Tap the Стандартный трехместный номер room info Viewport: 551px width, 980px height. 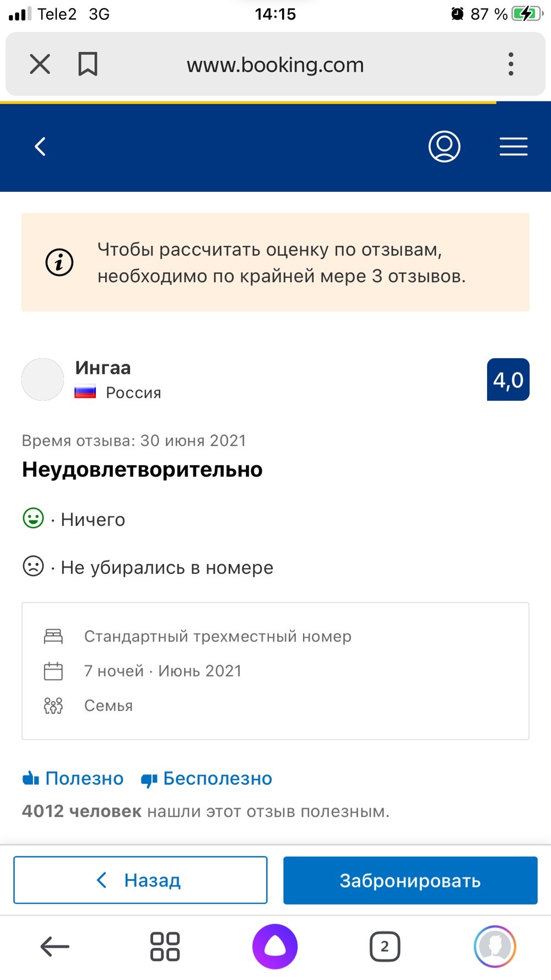pos(218,637)
